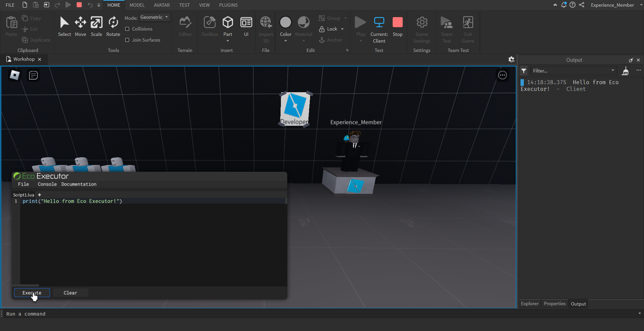The image size is (644, 331).
Task: Click the viewport settings gear icon
Action: point(511,59)
